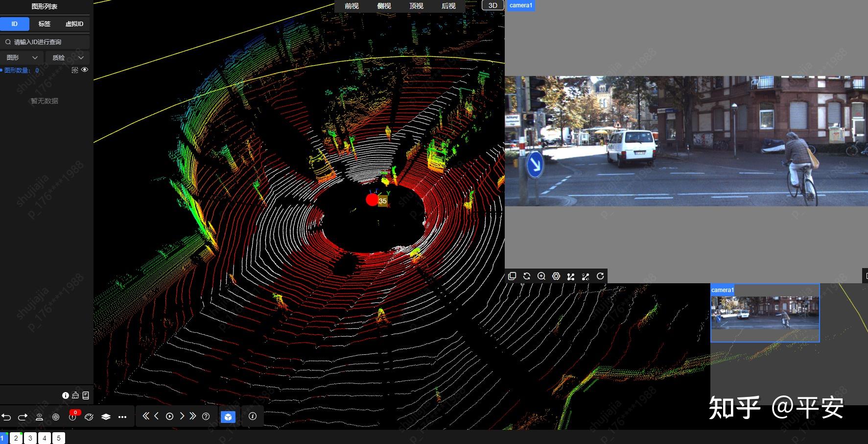This screenshot has width=868, height=444.
Task: Go to frame 3
Action: pos(30,438)
